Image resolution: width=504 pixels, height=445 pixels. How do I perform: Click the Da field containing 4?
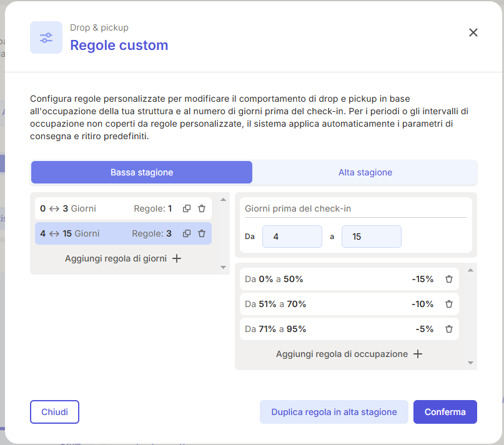(x=292, y=237)
